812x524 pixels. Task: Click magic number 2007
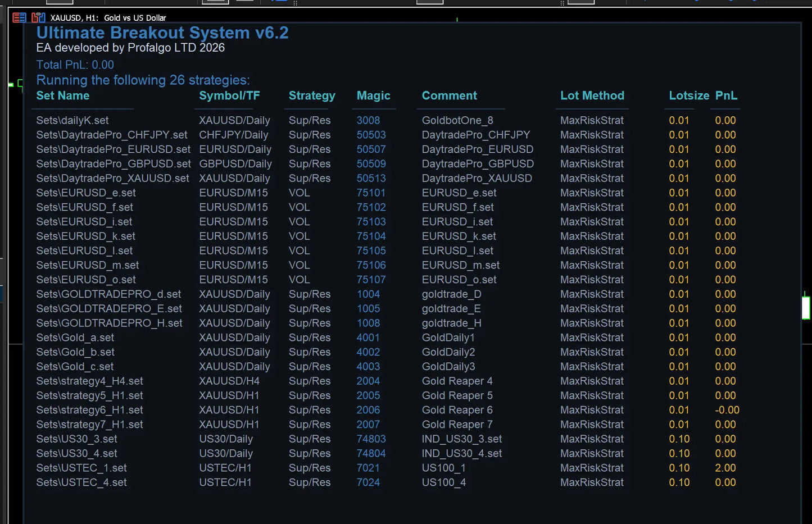pos(368,425)
